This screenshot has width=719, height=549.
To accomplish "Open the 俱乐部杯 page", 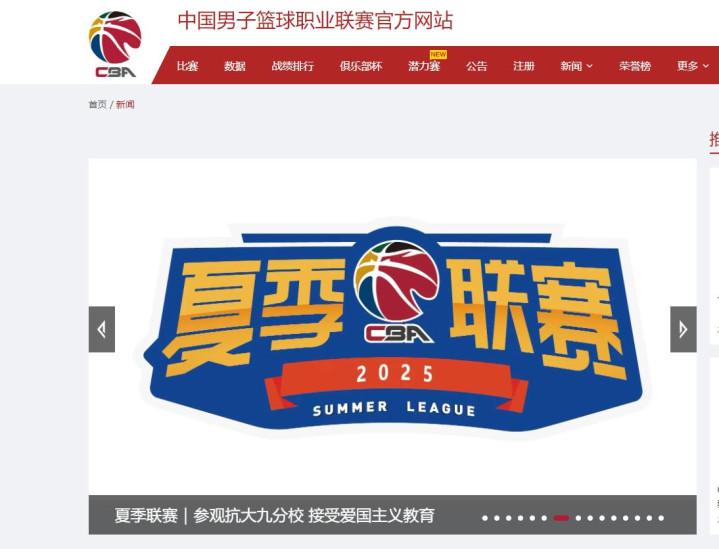I will [x=361, y=66].
